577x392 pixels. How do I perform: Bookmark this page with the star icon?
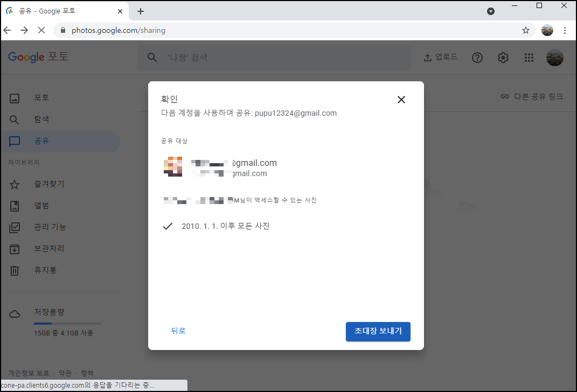526,31
